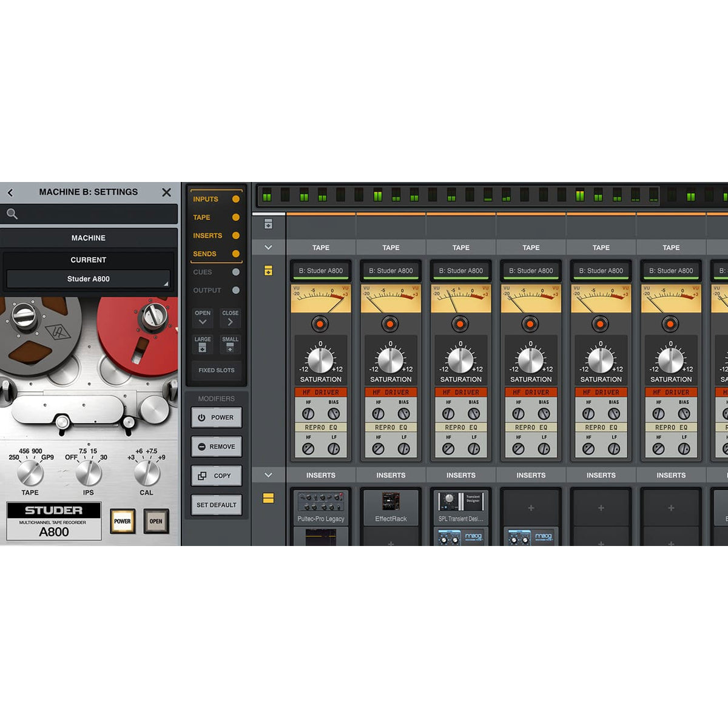Enable OUTPUT row visibility
This screenshot has width=728, height=728.
[235, 291]
